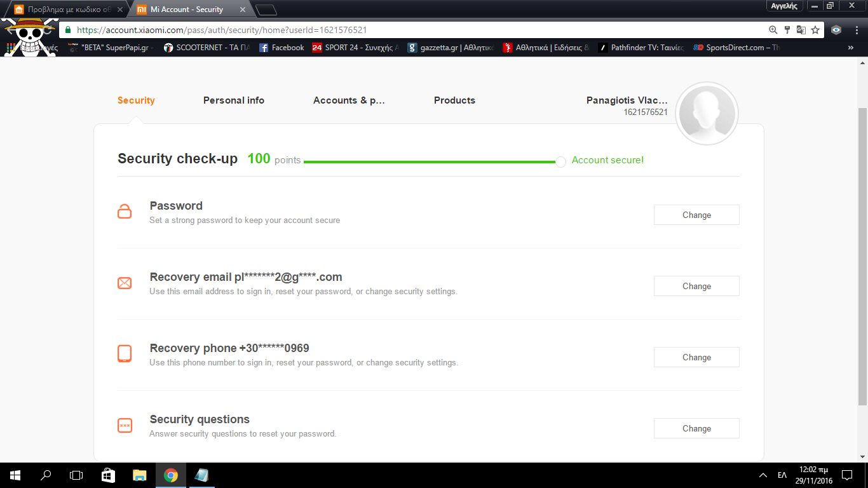868x488 pixels.
Task: Click the lock icon beside Password
Action: [x=125, y=212]
